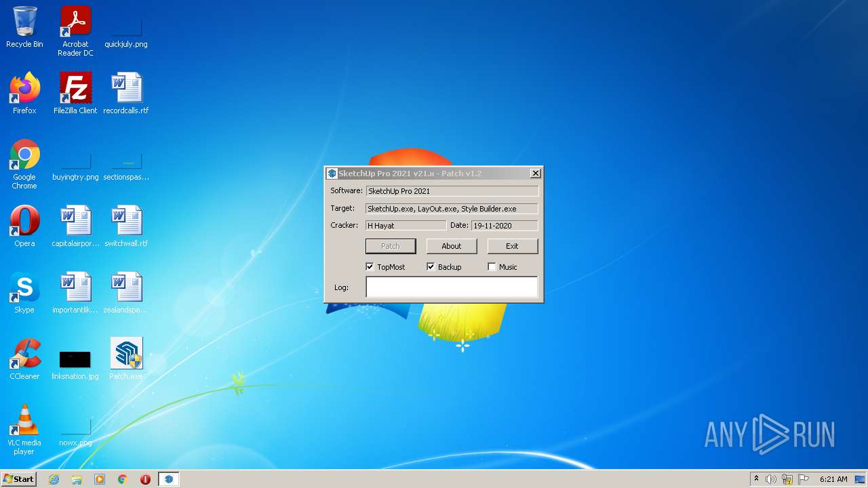
Task: Open Internet Explorer from taskbar
Action: pos(54,479)
